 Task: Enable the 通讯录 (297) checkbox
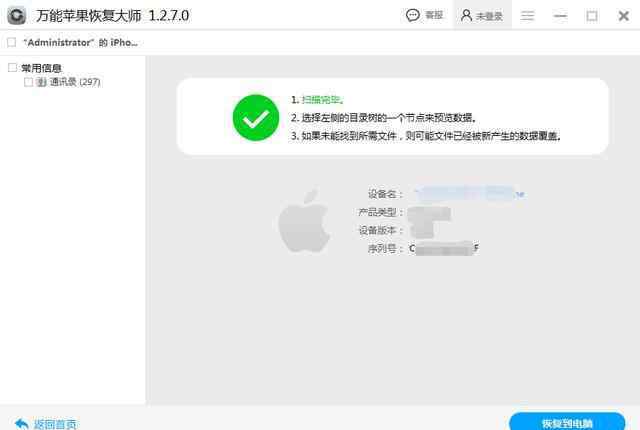pyautogui.click(x=29, y=82)
